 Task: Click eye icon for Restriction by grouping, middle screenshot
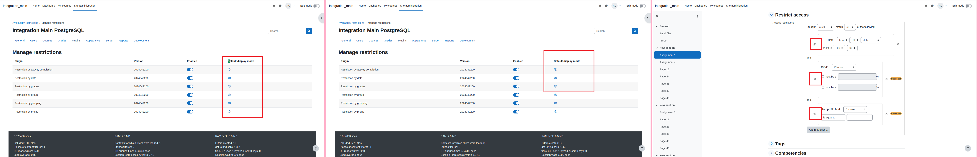tap(556, 103)
